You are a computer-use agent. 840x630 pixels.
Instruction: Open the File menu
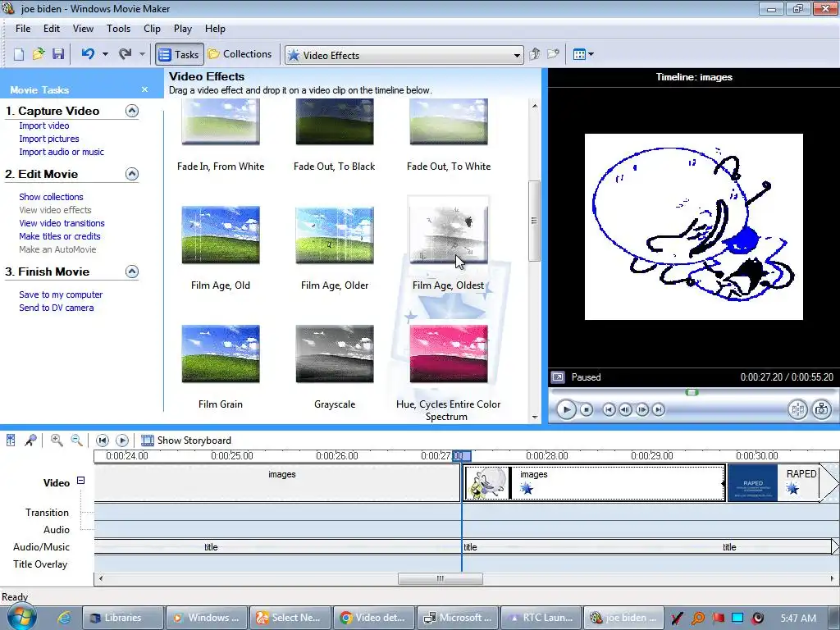23,29
